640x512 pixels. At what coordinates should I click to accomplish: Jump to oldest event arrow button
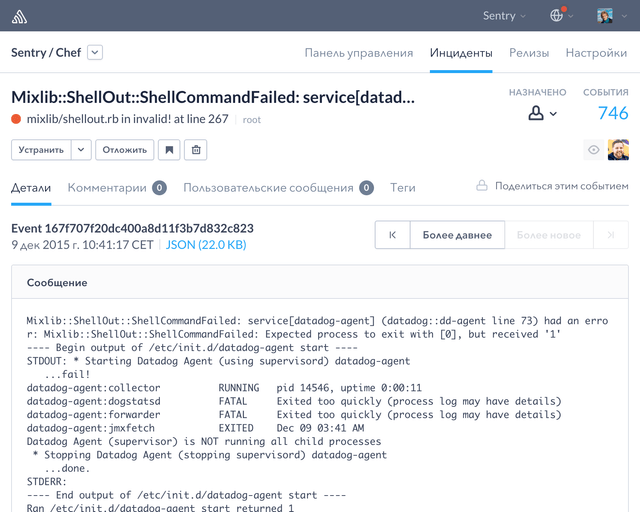[x=392, y=235]
